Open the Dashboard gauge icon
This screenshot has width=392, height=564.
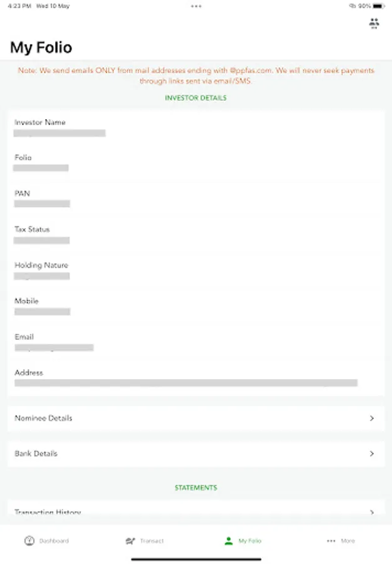[x=29, y=541]
